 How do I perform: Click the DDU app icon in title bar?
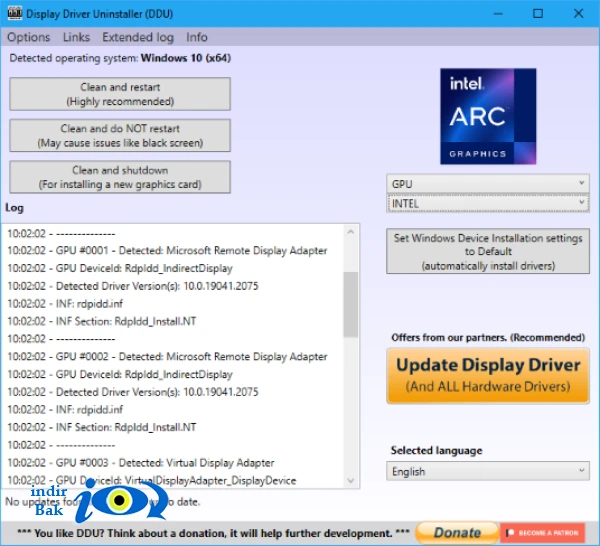[15, 13]
